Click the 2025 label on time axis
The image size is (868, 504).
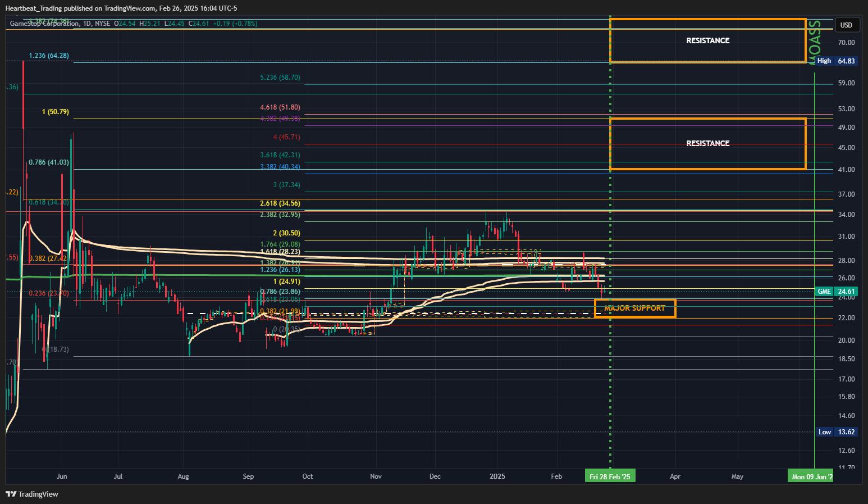coord(497,476)
